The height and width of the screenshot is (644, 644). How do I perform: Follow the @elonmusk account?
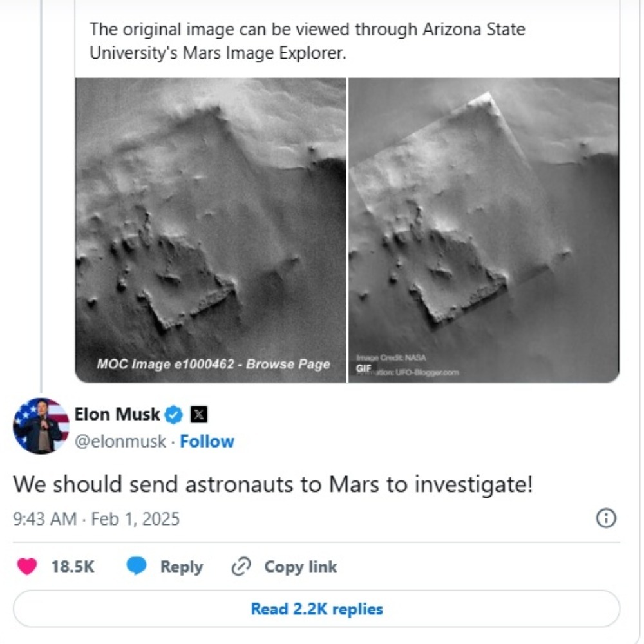[x=207, y=442]
